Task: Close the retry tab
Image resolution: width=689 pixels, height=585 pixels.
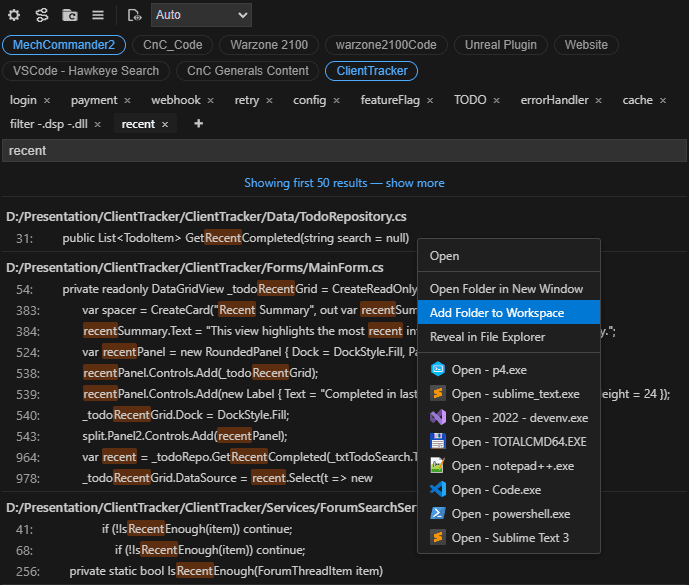Action: click(x=269, y=101)
